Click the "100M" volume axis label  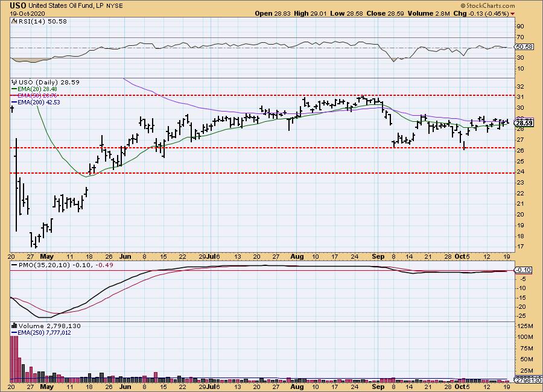coord(525,337)
